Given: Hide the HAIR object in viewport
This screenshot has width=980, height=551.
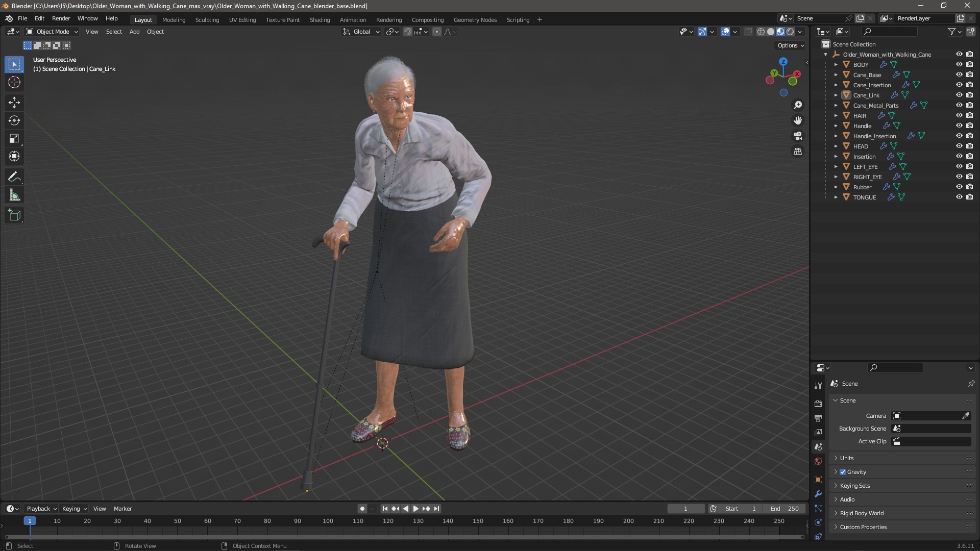Looking at the screenshot, I should (x=959, y=115).
